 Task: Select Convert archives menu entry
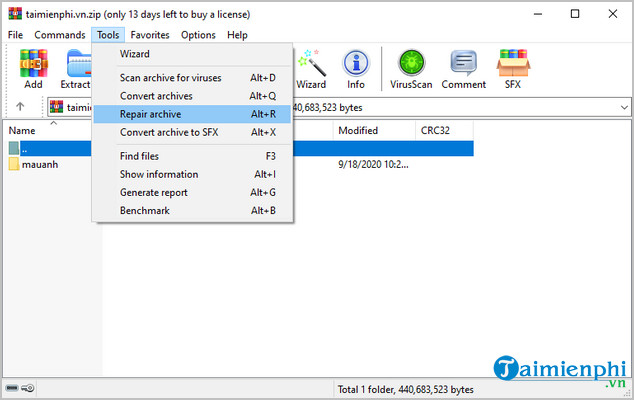tap(192, 96)
